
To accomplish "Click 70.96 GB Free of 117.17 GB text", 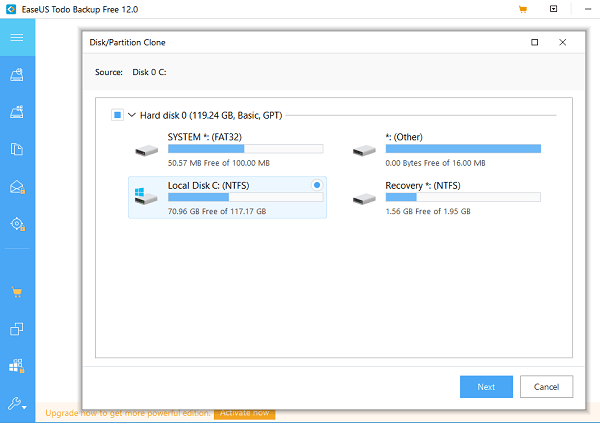I will [x=217, y=211].
